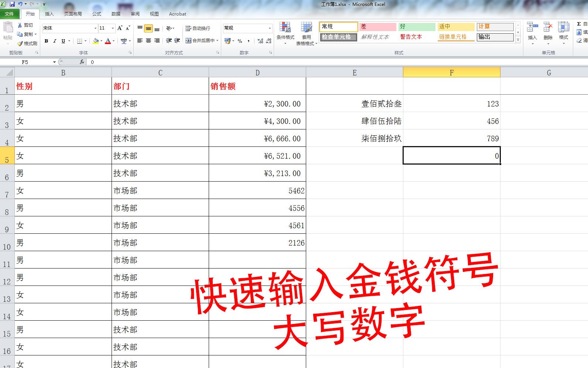Expand the Merge and Center dropdown arrow

218,41
